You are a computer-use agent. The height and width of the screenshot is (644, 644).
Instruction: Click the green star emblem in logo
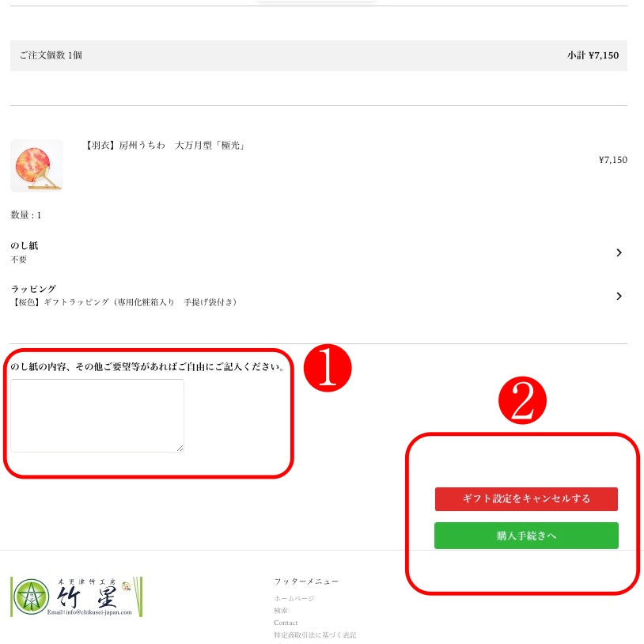click(x=31, y=597)
